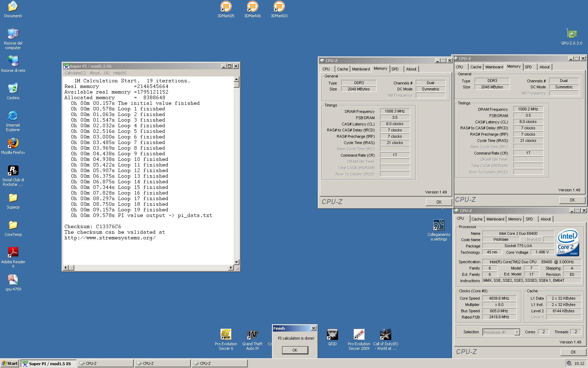Launch Call of Duty World at War shortcut
The image size is (588, 368).
(385, 339)
